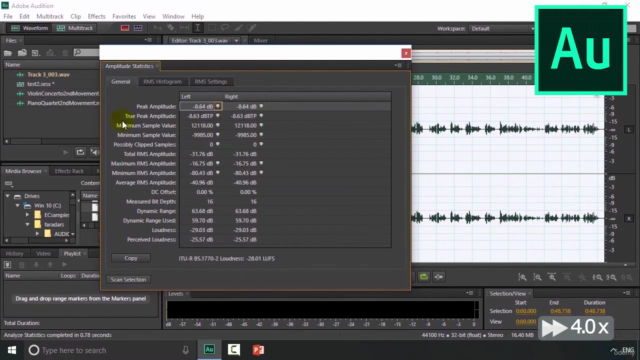Image resolution: width=640 pixels, height=360 pixels.
Task: Open the Workspace dropdown showing Default
Action: pyautogui.click(x=502, y=29)
